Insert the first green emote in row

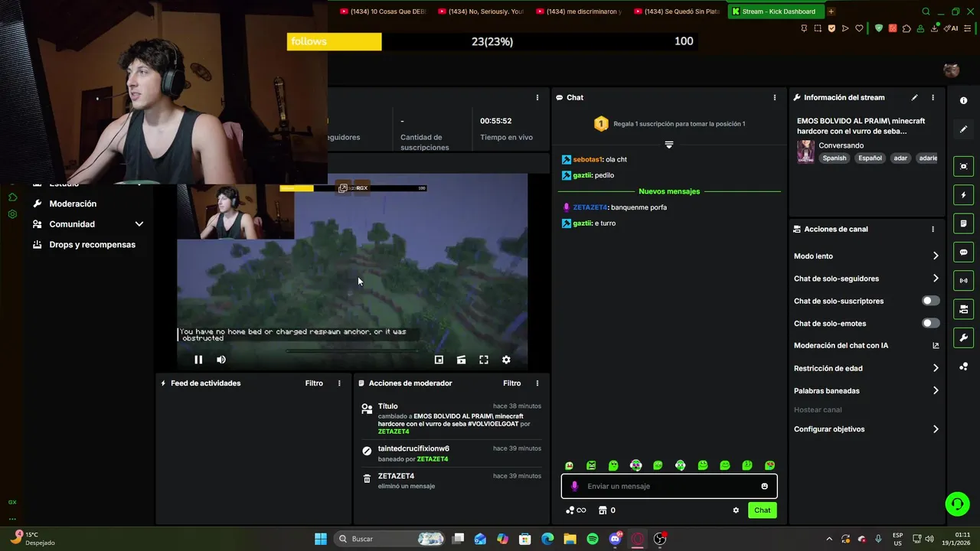pos(569,465)
